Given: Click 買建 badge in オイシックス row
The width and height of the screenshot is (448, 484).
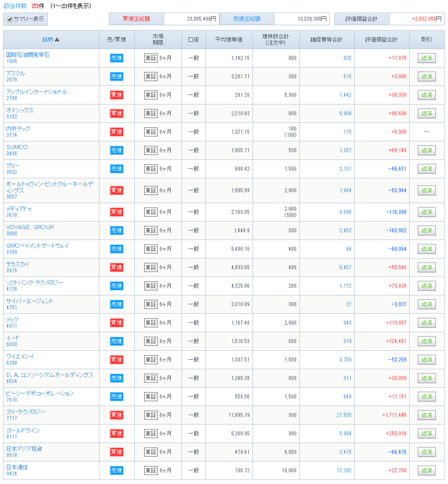Looking at the screenshot, I should [x=116, y=113].
